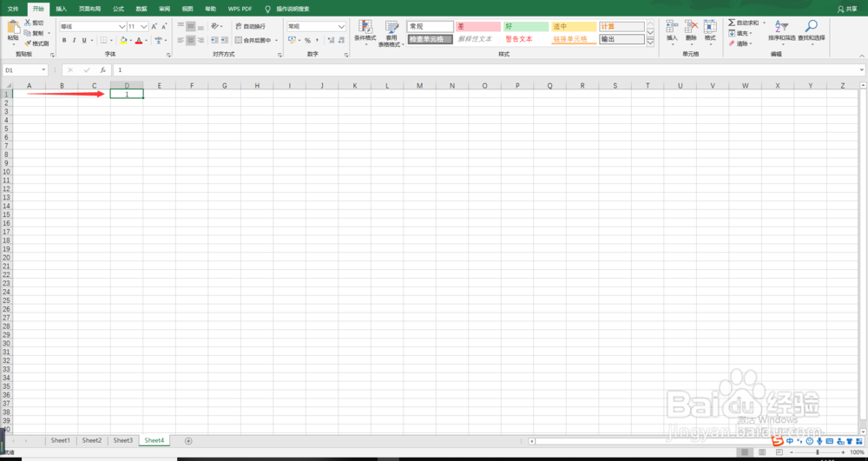Click the Copy (复制) icon

27,33
